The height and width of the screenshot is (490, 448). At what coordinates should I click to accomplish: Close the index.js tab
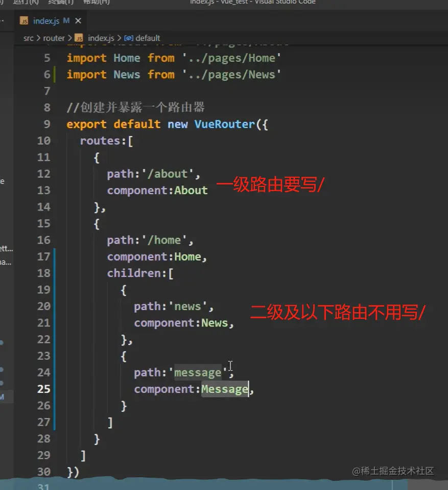point(78,21)
